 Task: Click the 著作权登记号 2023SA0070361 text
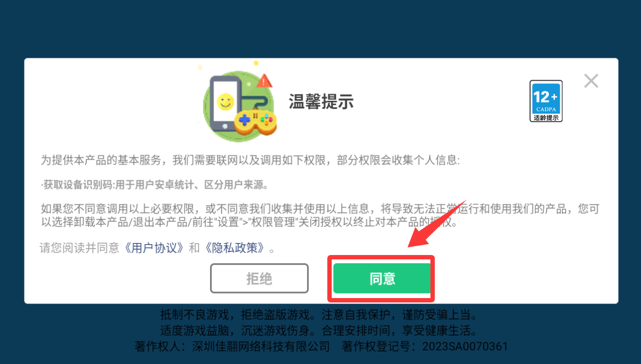click(x=425, y=347)
